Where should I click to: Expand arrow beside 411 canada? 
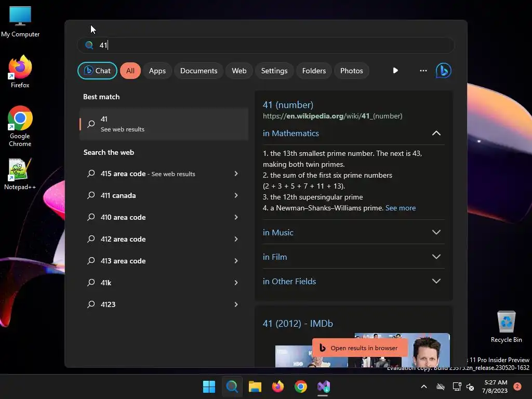236,195
